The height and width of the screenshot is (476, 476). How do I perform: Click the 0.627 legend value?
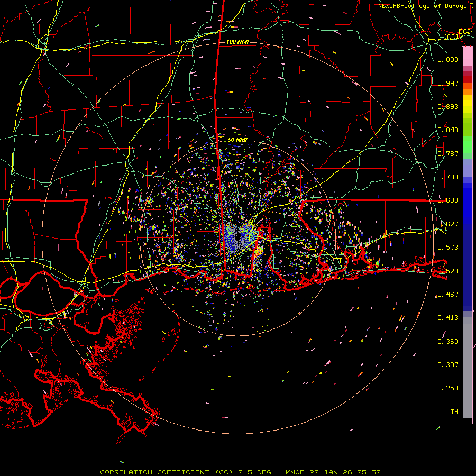point(448,224)
